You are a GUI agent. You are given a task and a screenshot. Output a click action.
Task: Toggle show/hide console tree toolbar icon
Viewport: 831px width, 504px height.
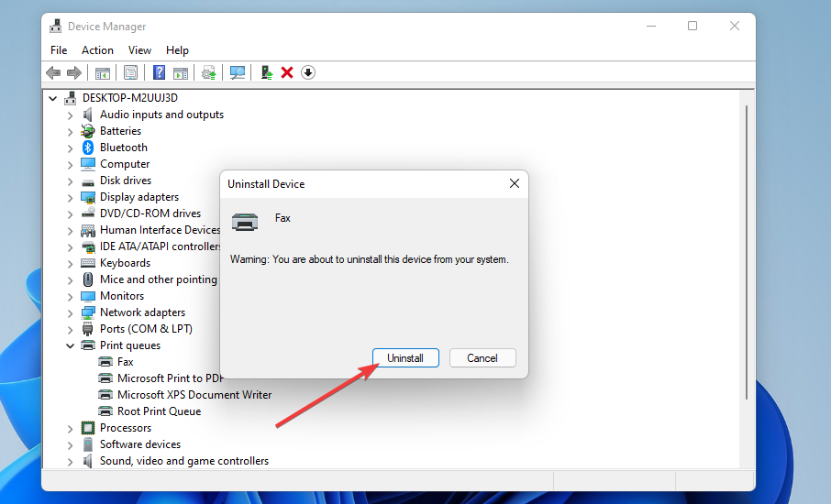coord(103,72)
